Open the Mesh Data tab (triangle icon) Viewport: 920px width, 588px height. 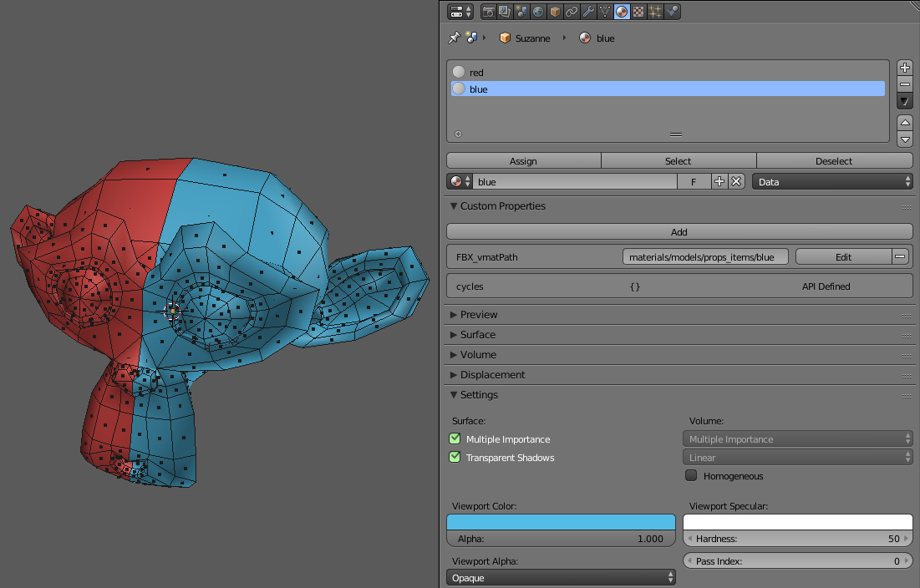tap(605, 11)
